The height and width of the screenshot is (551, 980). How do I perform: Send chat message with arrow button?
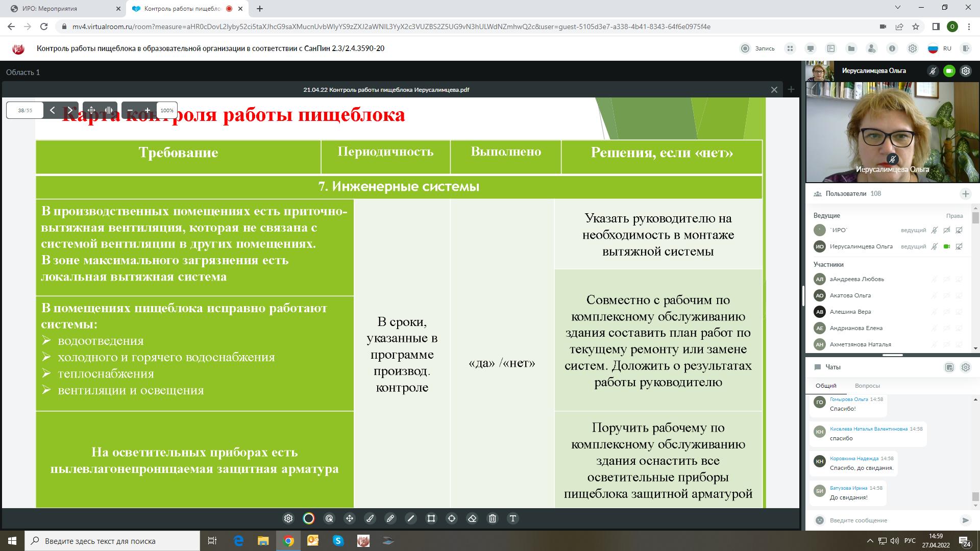pyautogui.click(x=965, y=520)
